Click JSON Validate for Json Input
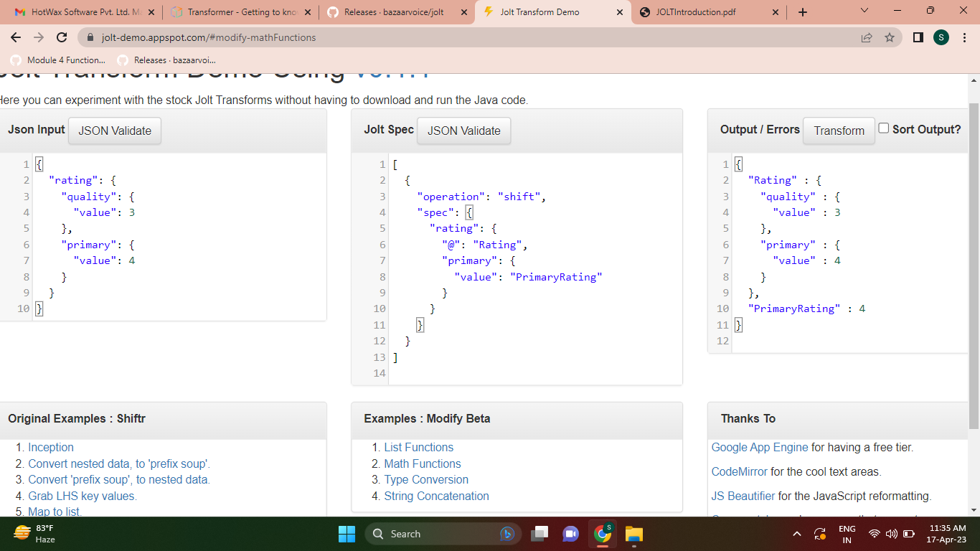This screenshot has width=980, height=551. [115, 131]
